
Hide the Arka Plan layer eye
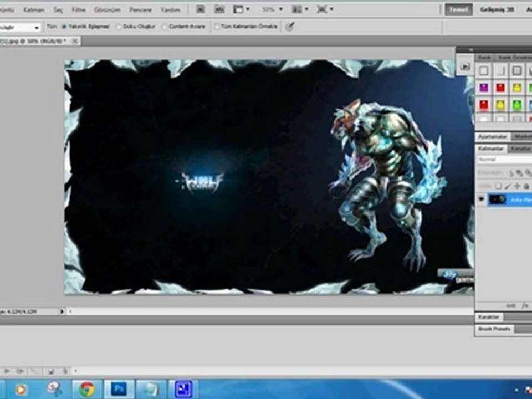click(x=481, y=199)
